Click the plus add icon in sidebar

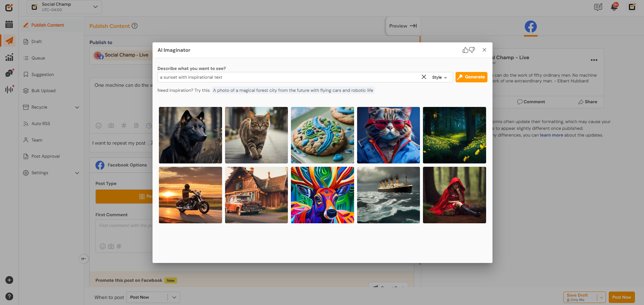(x=9, y=280)
